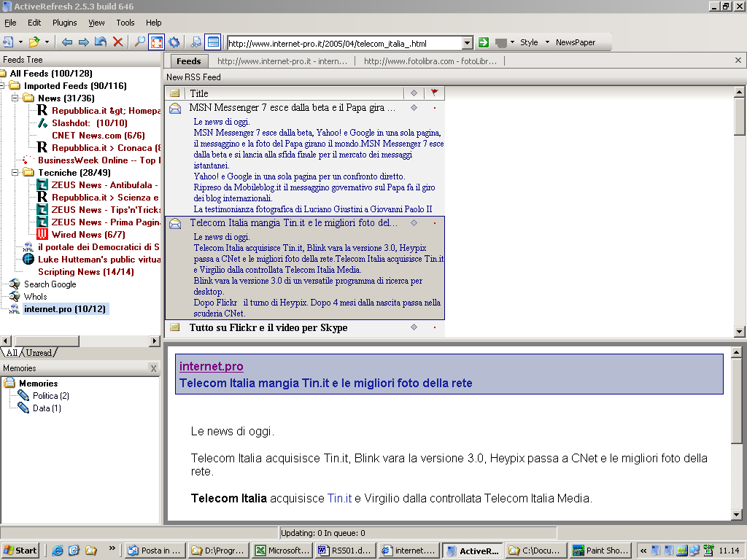Toggle the diamond marker on the Telecom Italia item
The image size is (747, 560).
click(414, 223)
